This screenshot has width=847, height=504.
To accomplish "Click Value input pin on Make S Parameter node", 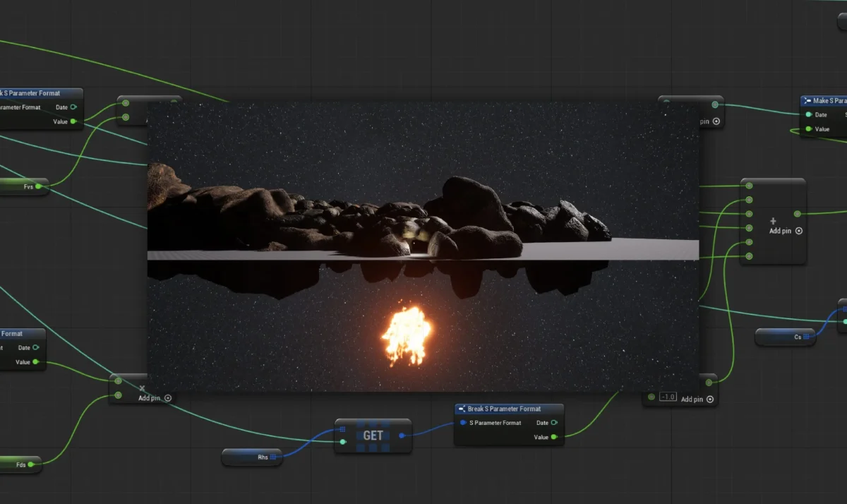I will tap(807, 129).
